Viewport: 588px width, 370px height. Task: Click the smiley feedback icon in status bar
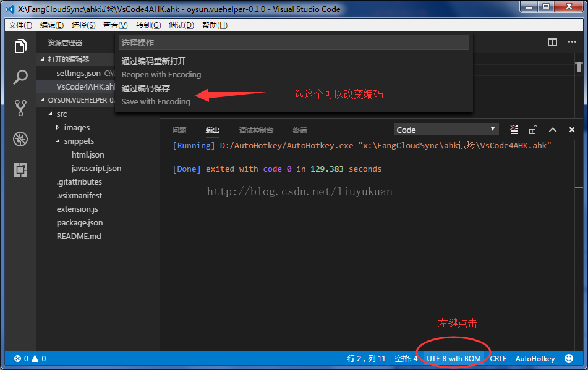[569, 358]
